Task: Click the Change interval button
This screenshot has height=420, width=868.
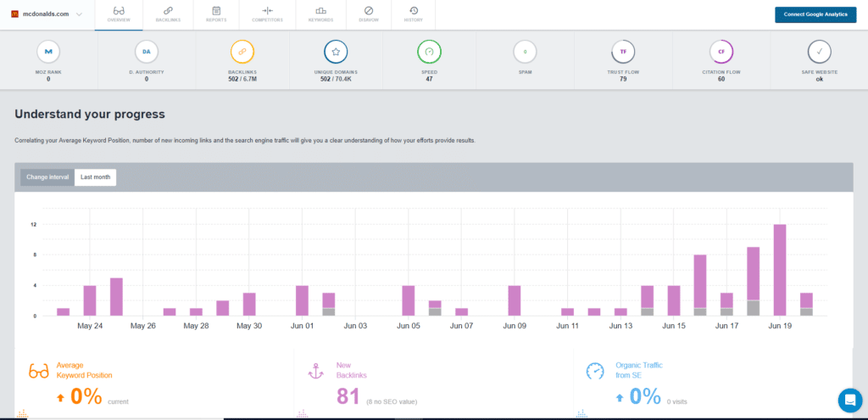Action: (47, 177)
